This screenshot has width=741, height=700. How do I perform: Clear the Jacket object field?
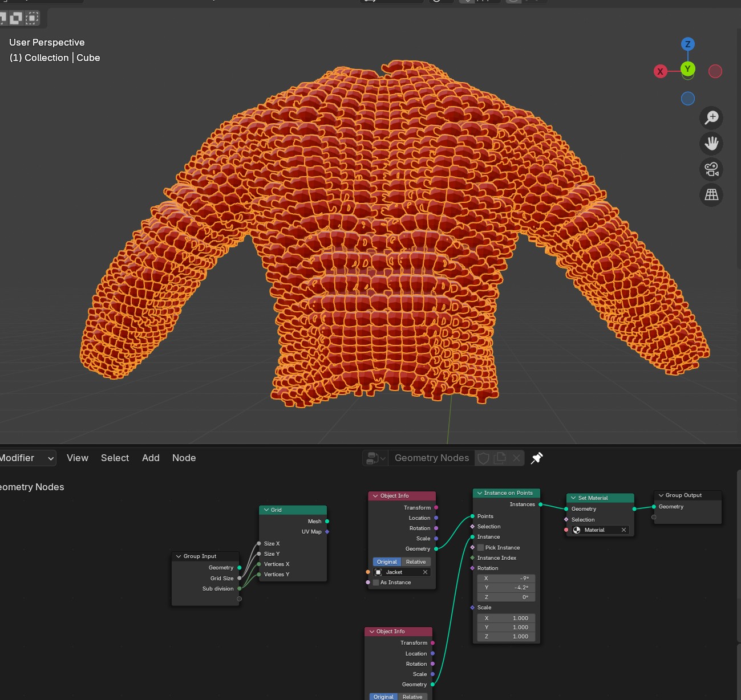(425, 572)
